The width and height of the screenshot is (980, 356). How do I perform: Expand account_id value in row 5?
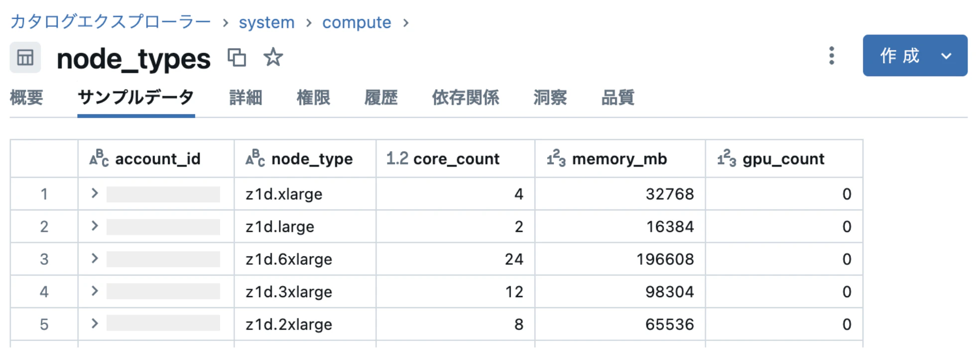click(x=95, y=324)
